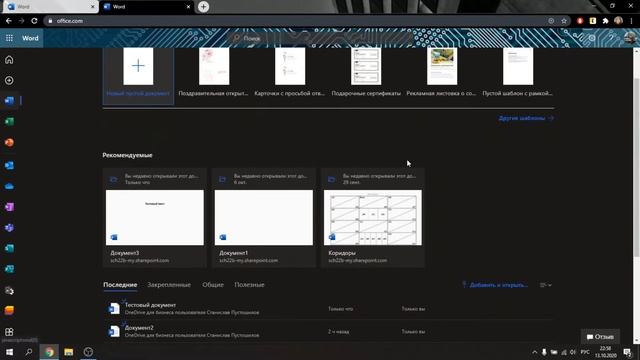Screen dimensions: 640x360
Task: Switch to the Общие tab
Action: pos(213,284)
